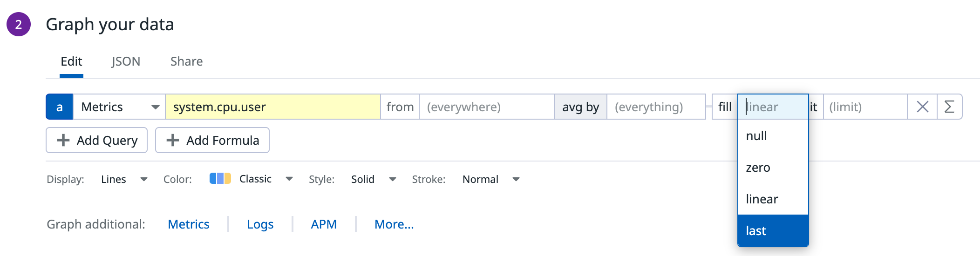Click the Classic color palette swatch
Image resolution: width=980 pixels, height=256 pixels.
pos(220,179)
